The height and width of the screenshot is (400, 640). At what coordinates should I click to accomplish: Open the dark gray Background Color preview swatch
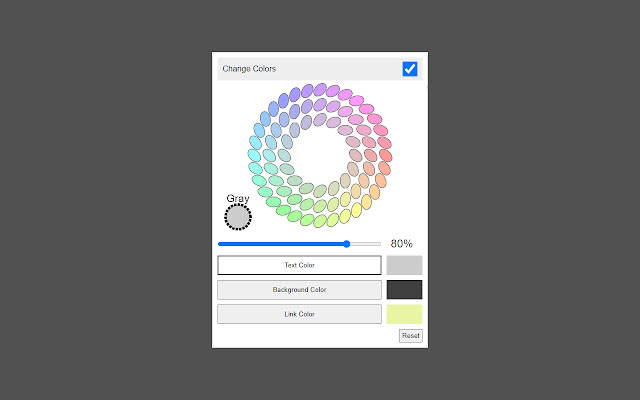click(404, 290)
